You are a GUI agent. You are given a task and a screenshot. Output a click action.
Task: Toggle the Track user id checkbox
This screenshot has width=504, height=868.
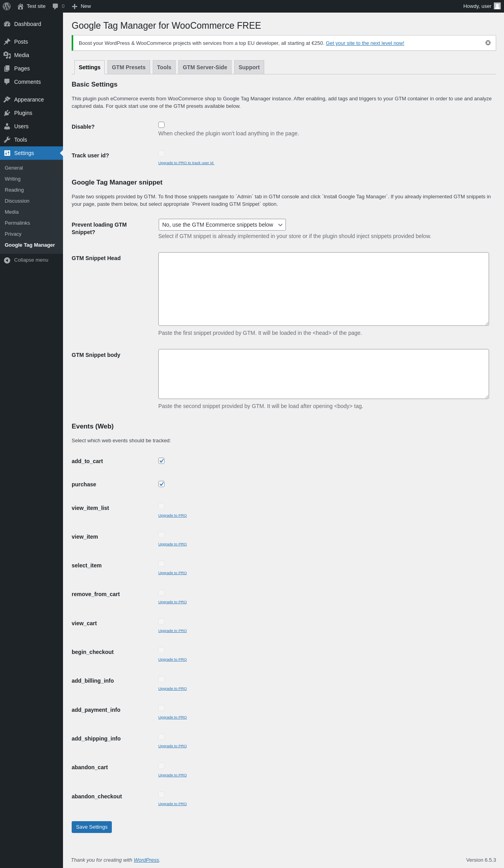coord(161,153)
